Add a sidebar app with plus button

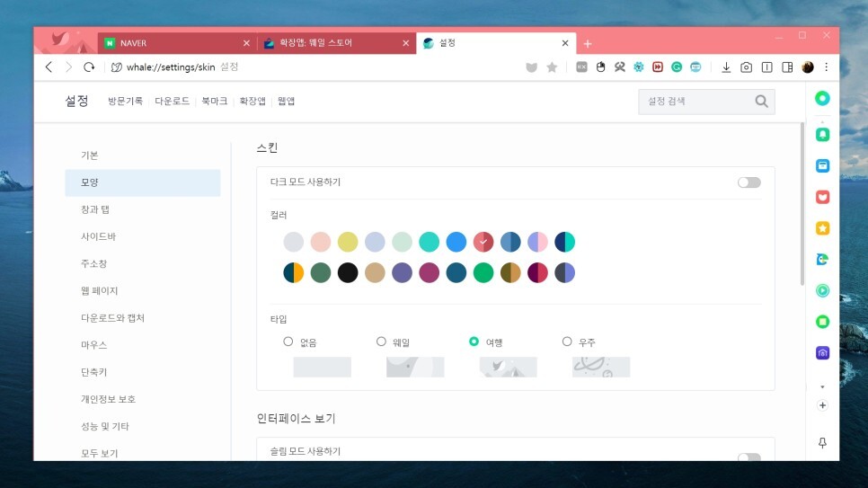click(x=822, y=405)
